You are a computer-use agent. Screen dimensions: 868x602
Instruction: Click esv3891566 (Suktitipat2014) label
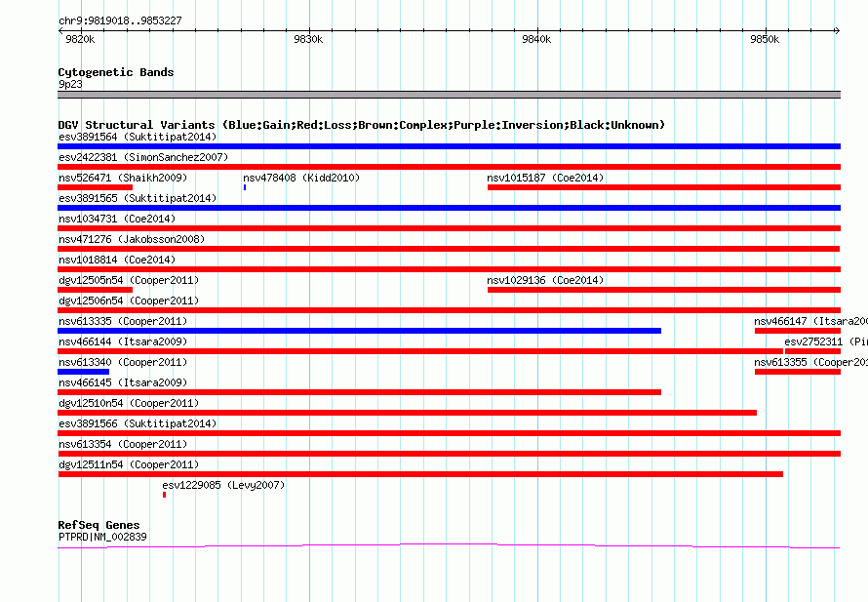pyautogui.click(x=138, y=423)
